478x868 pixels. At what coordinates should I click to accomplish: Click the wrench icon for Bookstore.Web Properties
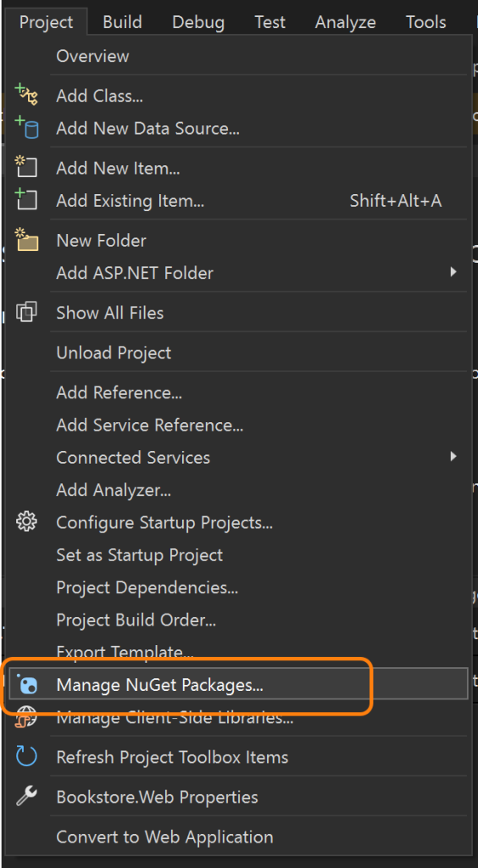26,797
